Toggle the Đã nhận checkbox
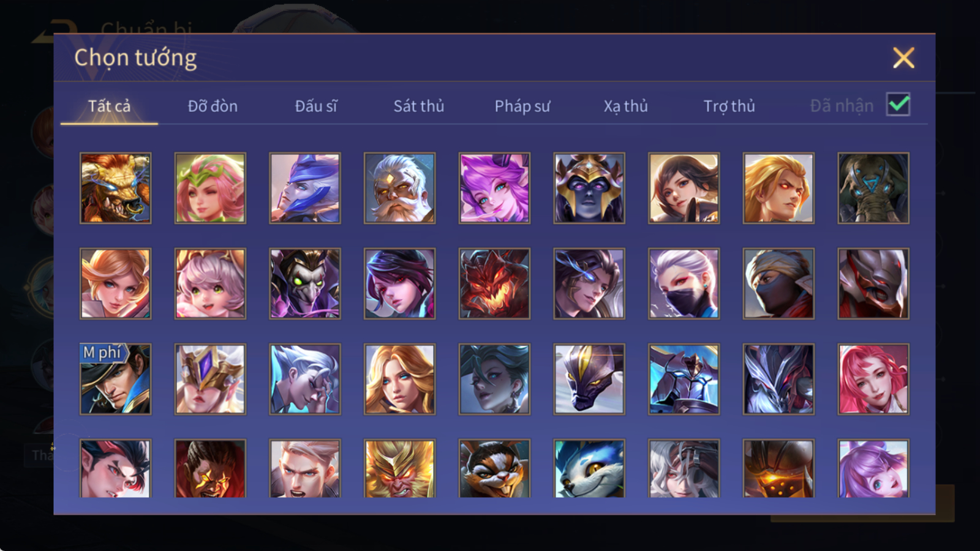Image resolution: width=980 pixels, height=551 pixels. pos(898,105)
